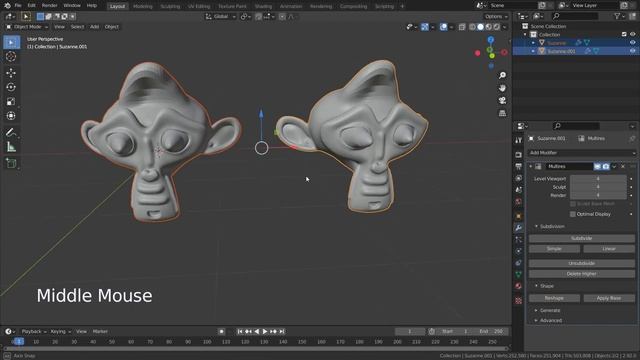The height and width of the screenshot is (360, 640).
Task: Click the Subdivide button
Action: [582, 238]
